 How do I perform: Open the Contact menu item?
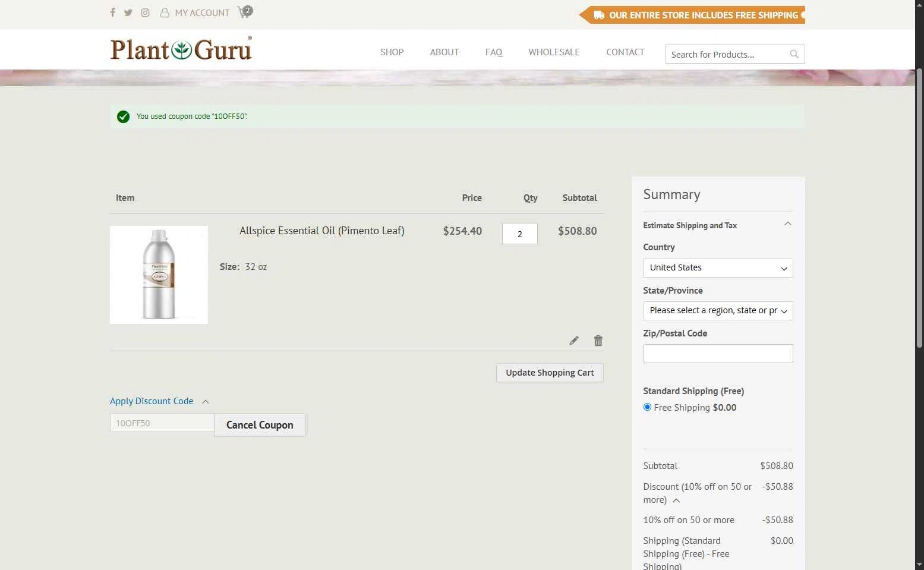coord(625,52)
